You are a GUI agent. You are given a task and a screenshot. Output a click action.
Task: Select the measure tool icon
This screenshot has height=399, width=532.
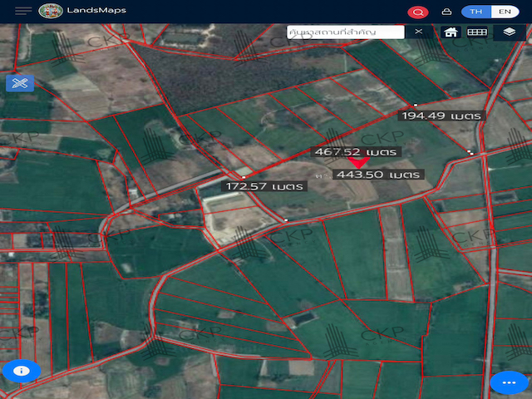[20, 83]
